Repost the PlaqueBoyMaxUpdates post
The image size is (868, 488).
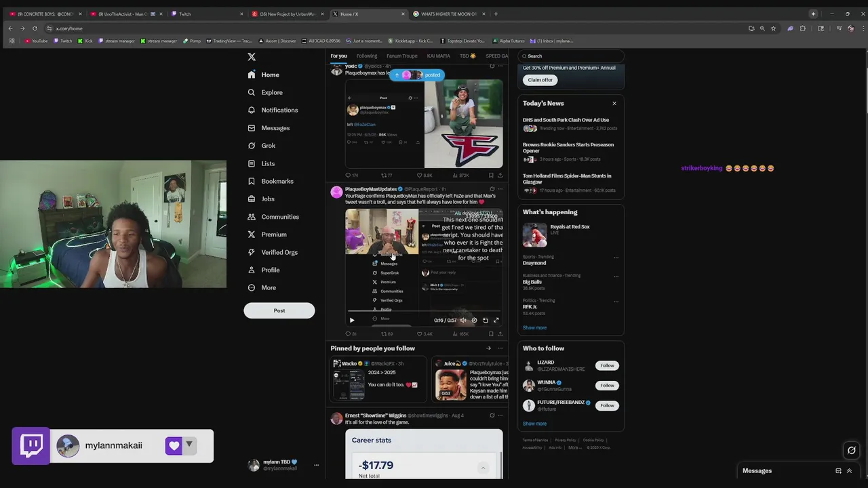pos(387,333)
